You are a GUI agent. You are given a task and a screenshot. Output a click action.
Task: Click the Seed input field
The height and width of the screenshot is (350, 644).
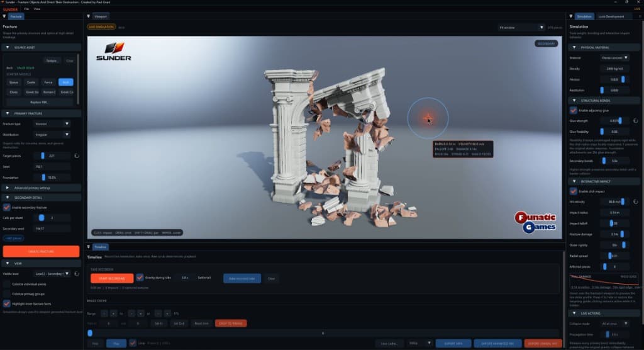tap(52, 167)
